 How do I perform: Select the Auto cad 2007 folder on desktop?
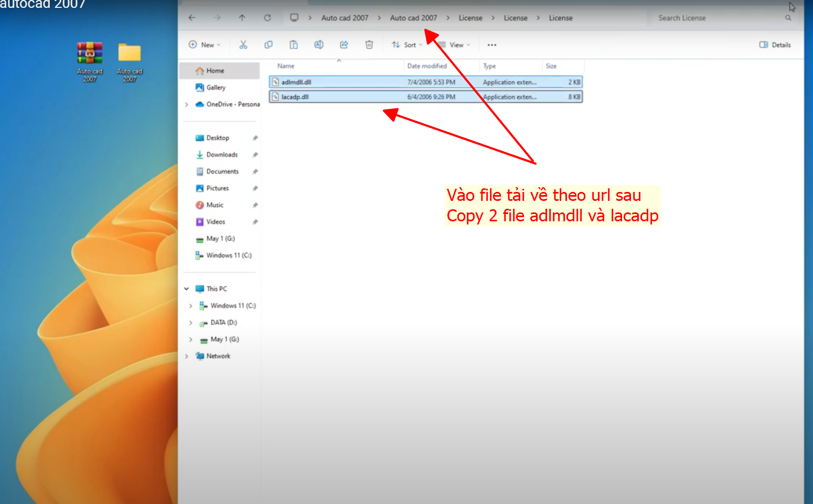click(130, 62)
